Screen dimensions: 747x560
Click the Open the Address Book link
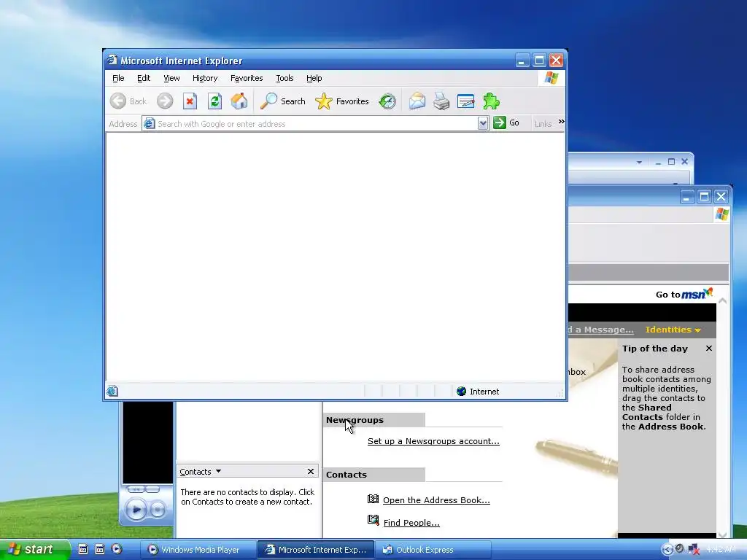tap(436, 500)
